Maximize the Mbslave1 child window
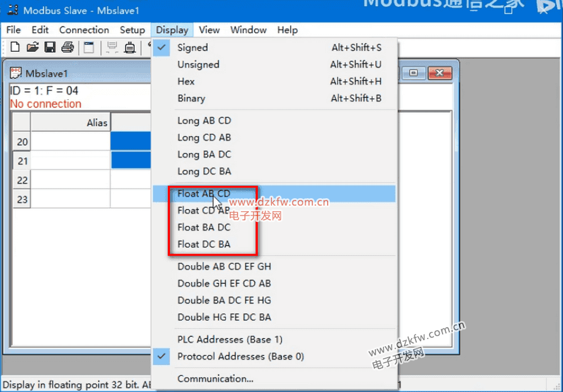The width and height of the screenshot is (563, 392). coord(414,73)
